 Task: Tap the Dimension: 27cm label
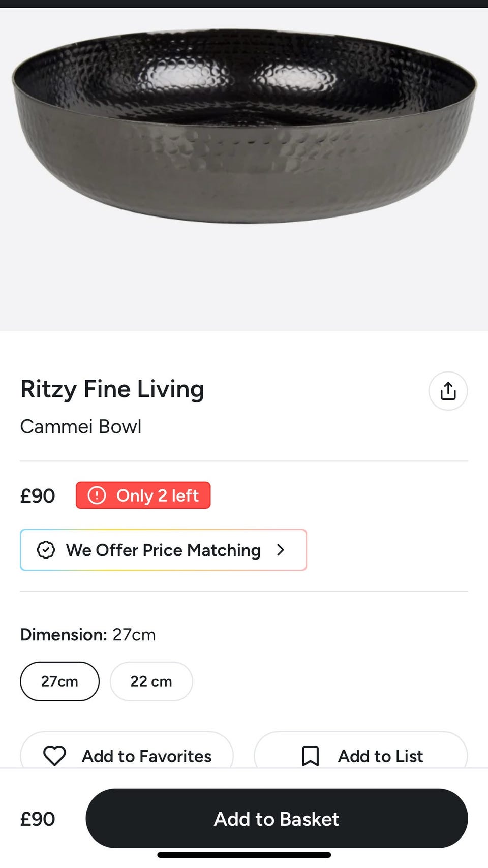pos(87,635)
